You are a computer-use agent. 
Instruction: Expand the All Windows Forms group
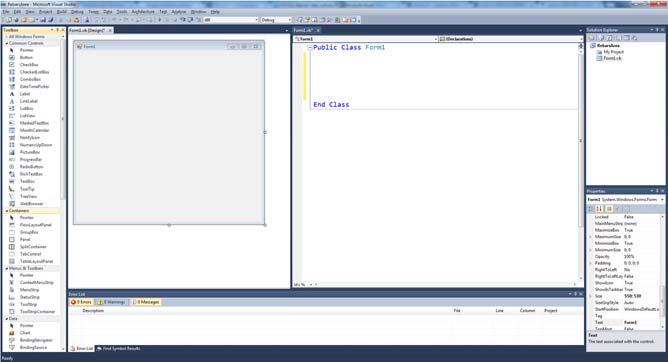pyautogui.click(x=6, y=37)
